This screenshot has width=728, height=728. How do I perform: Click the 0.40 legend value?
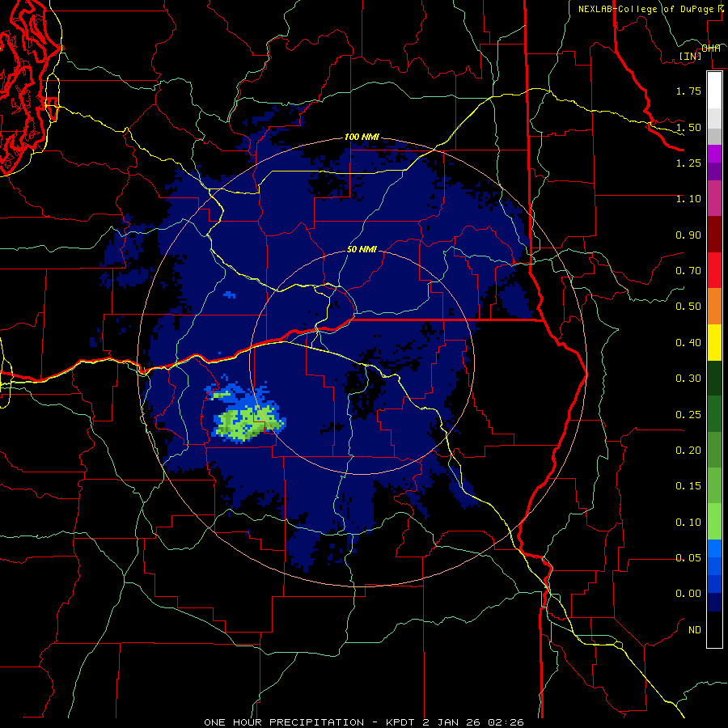click(688, 343)
